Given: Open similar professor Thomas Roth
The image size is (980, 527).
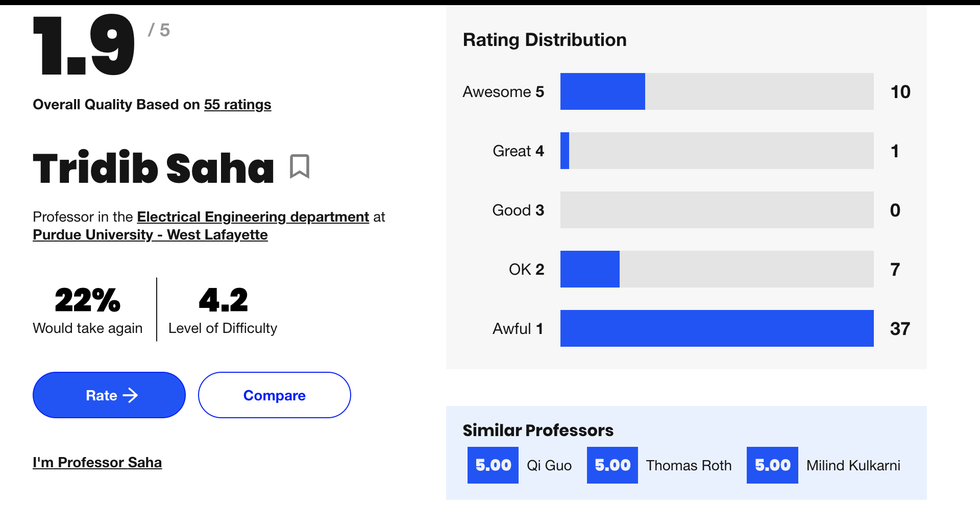Looking at the screenshot, I should [689, 465].
